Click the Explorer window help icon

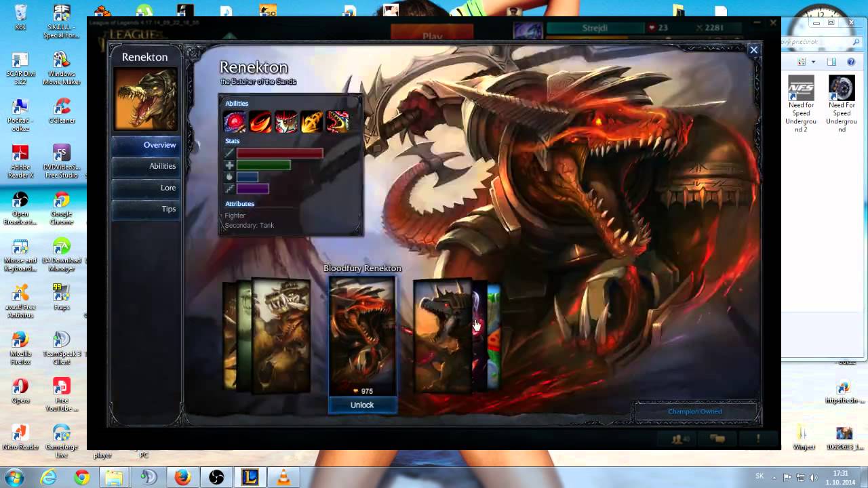(851, 62)
